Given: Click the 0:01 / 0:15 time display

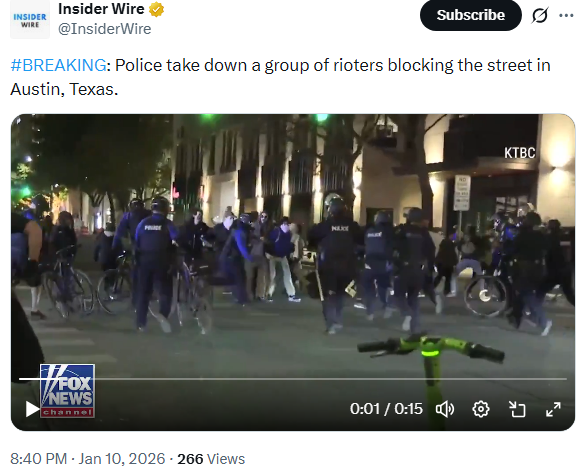Looking at the screenshot, I should [x=386, y=409].
